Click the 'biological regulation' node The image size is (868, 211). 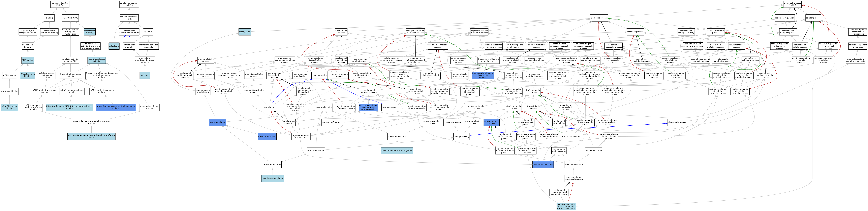tap(785, 18)
